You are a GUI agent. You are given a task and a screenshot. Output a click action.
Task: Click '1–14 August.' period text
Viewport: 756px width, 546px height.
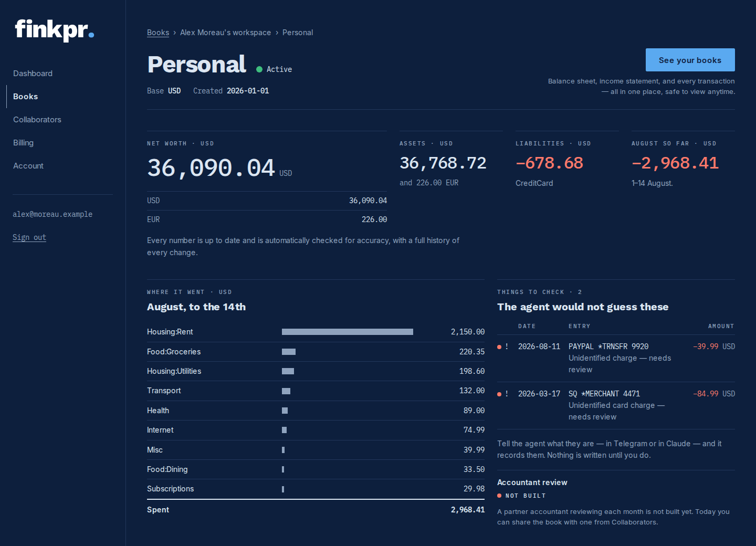coord(652,183)
